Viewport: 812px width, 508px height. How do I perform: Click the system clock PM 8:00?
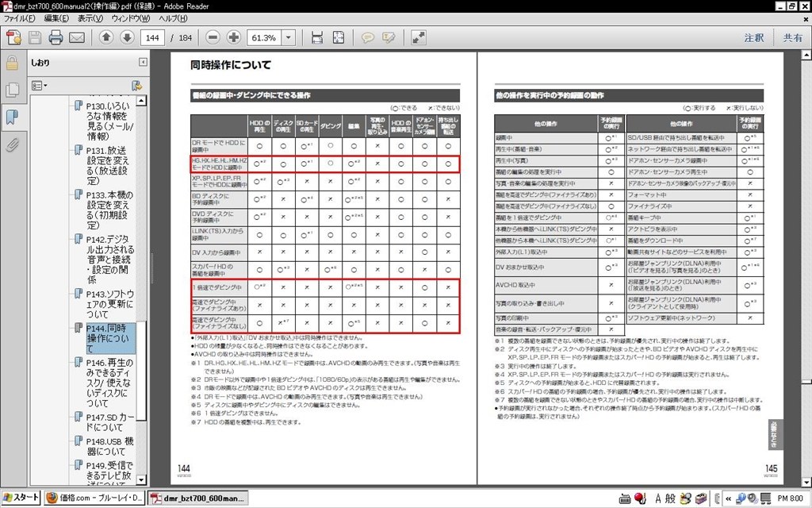tap(791, 498)
